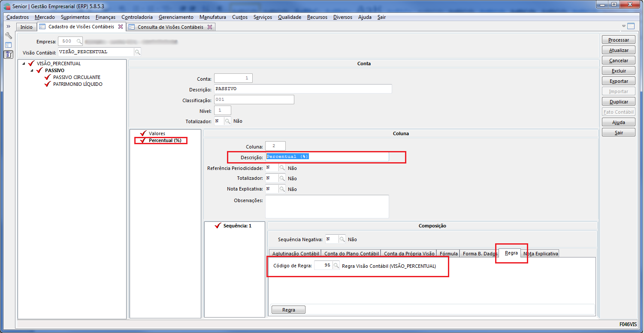Click the Regra button at bottom

point(289,310)
